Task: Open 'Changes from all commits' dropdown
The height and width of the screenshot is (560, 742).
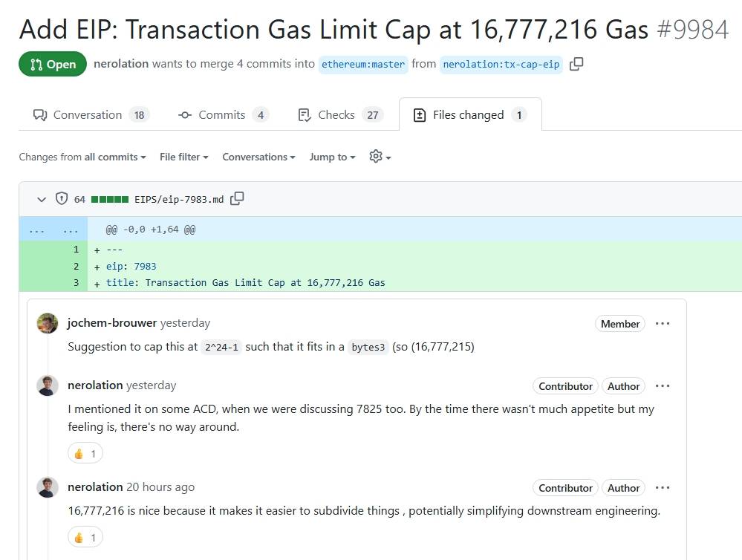Action: (82, 157)
